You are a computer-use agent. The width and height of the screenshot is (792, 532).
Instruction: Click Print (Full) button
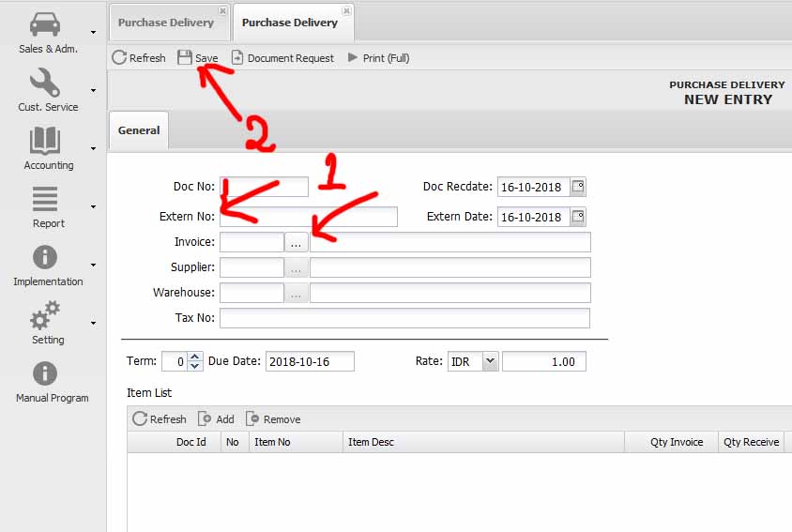coord(378,58)
